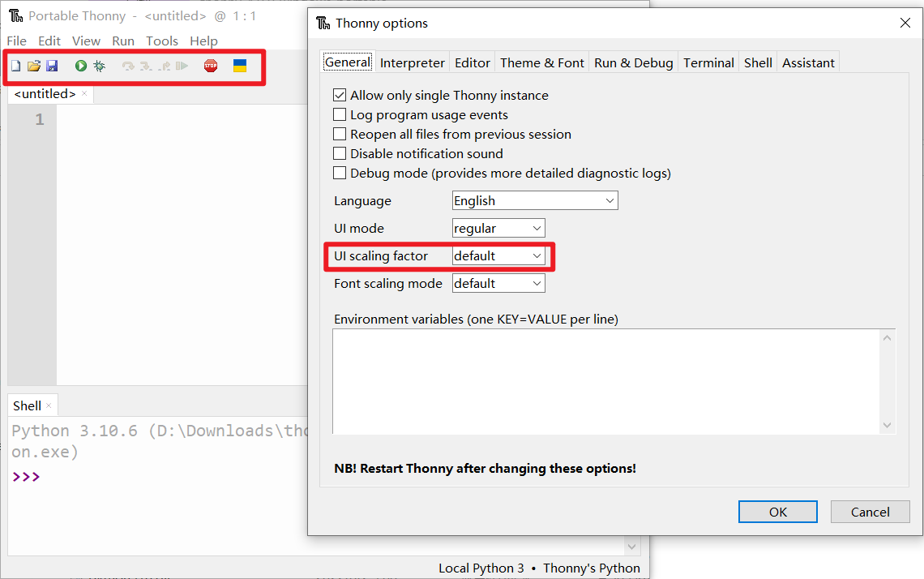Enable Log program usage events

coord(339,114)
